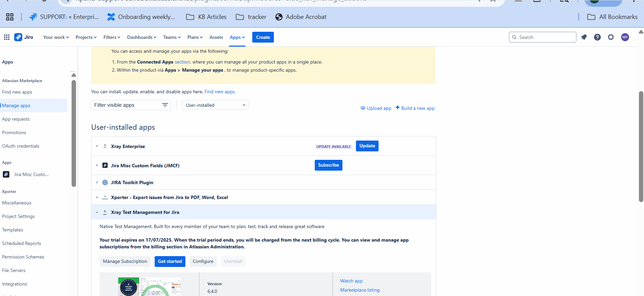This screenshot has width=644, height=296.
Task: Click the Xray Enterprise app icon
Action: click(x=105, y=146)
